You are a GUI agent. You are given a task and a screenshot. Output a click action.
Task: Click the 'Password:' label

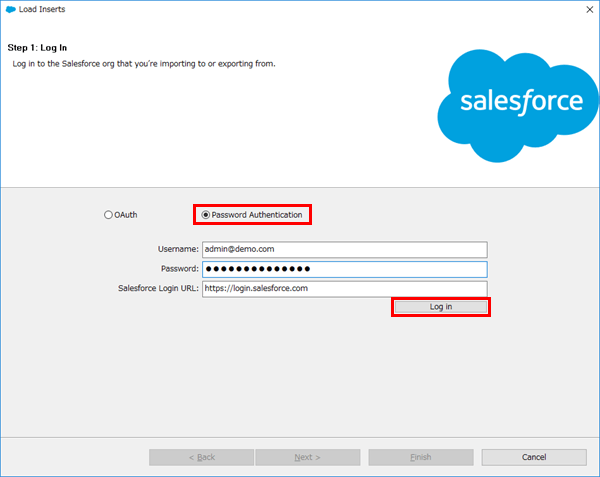pyautogui.click(x=180, y=269)
